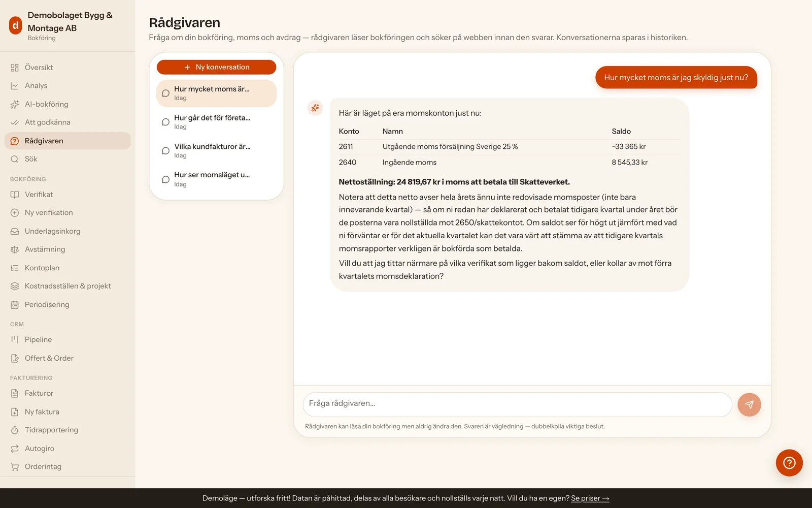
Task: Start a Ny konversation
Action: [217, 67]
